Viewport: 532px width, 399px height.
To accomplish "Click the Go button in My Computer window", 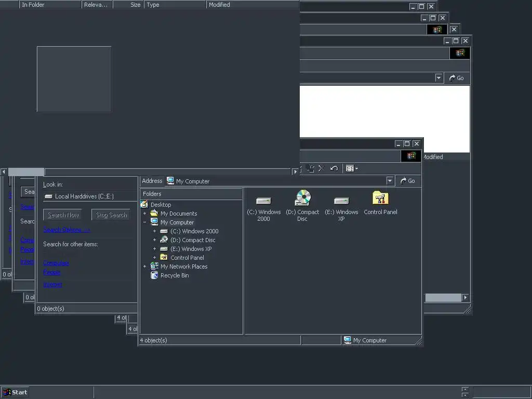I will click(x=408, y=181).
